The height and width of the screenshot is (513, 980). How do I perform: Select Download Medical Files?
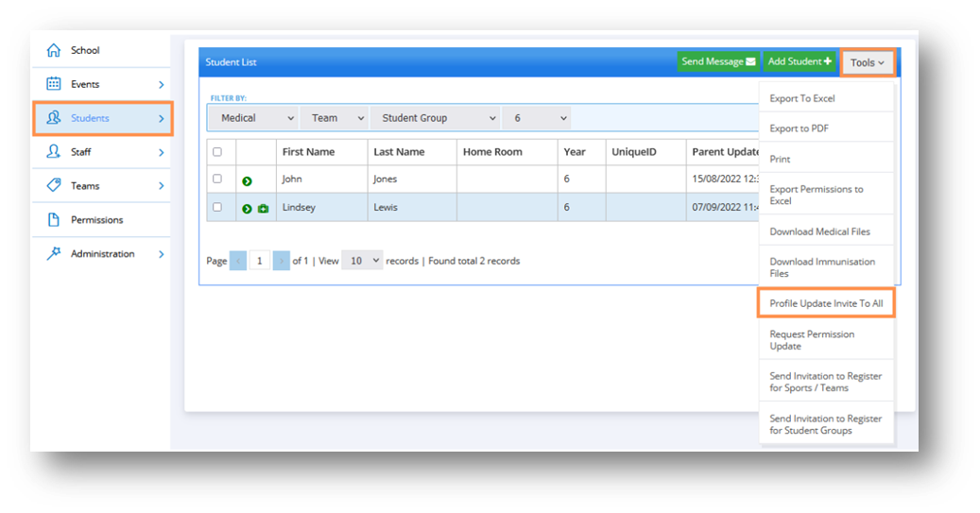(x=826, y=231)
